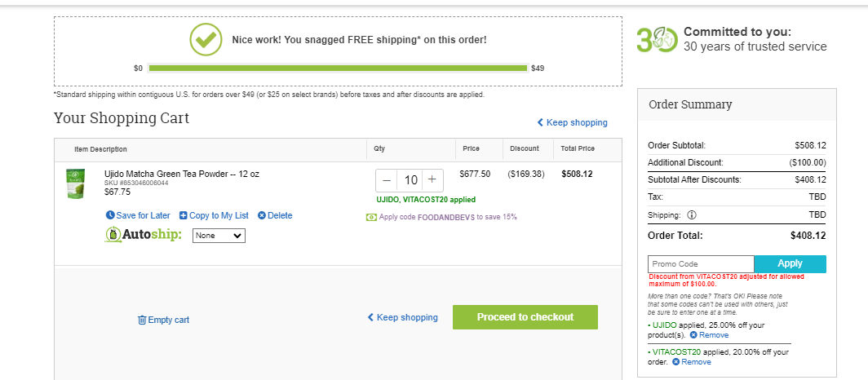This screenshot has height=380, width=868.
Task: Focus the Promo Code input field
Action: click(702, 264)
